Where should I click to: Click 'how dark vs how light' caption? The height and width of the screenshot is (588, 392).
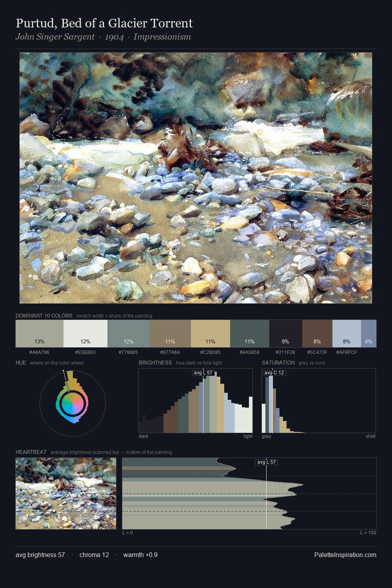199,363
